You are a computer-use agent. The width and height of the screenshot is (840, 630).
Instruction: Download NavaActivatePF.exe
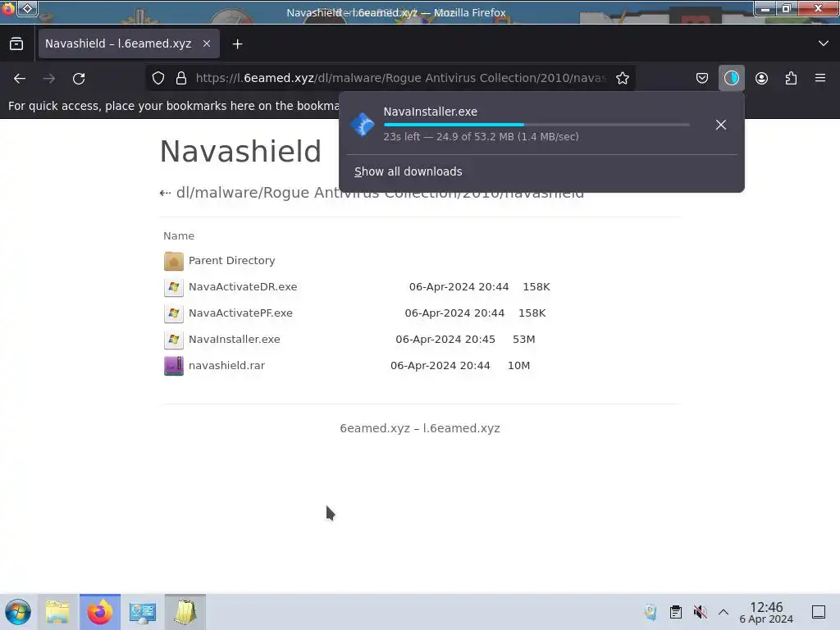240,313
